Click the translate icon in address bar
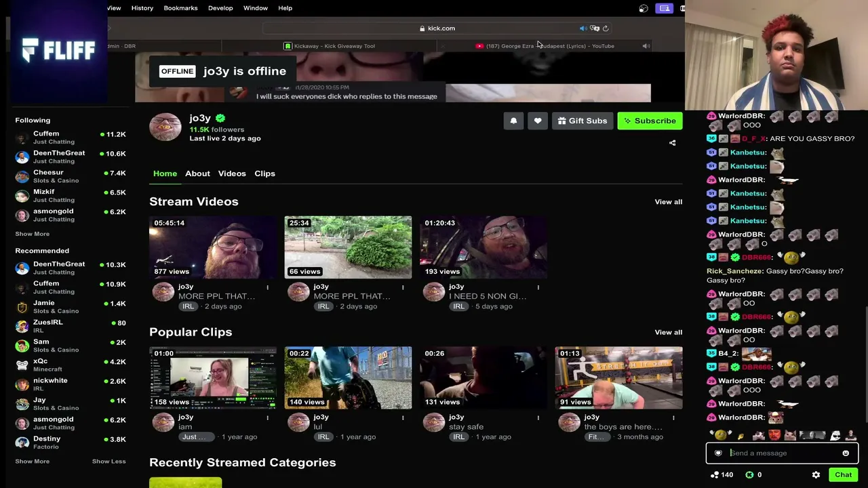 click(x=595, y=28)
